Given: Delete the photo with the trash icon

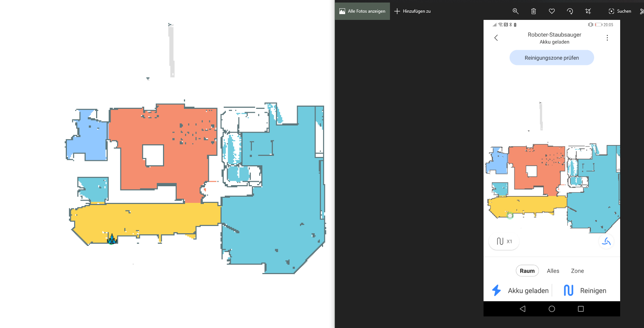Looking at the screenshot, I should 533,11.
